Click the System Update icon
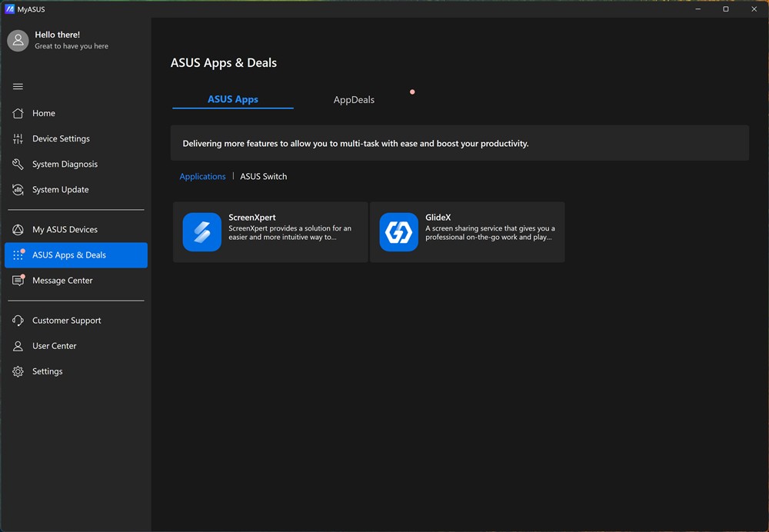Viewport: 769px width, 532px height. [x=18, y=190]
